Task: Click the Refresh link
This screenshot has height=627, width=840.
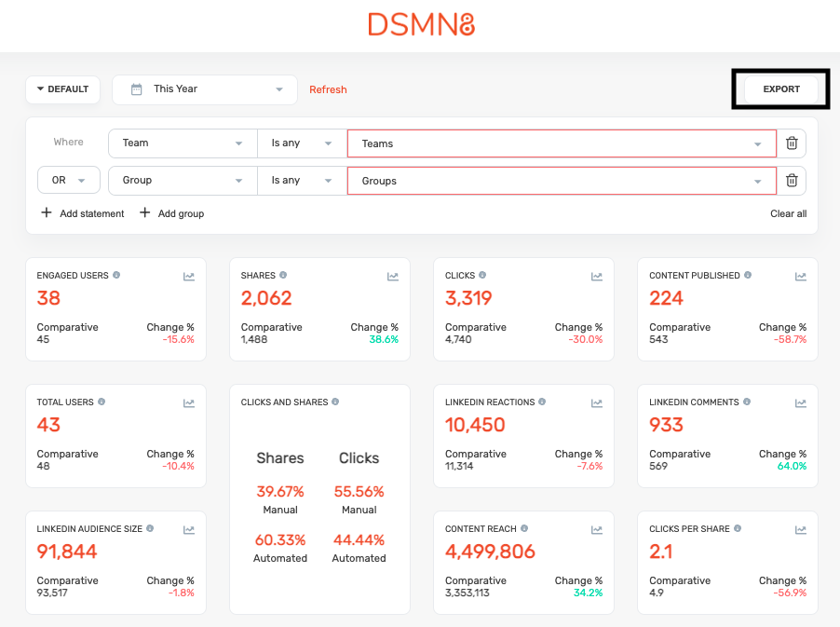Action: click(x=328, y=90)
